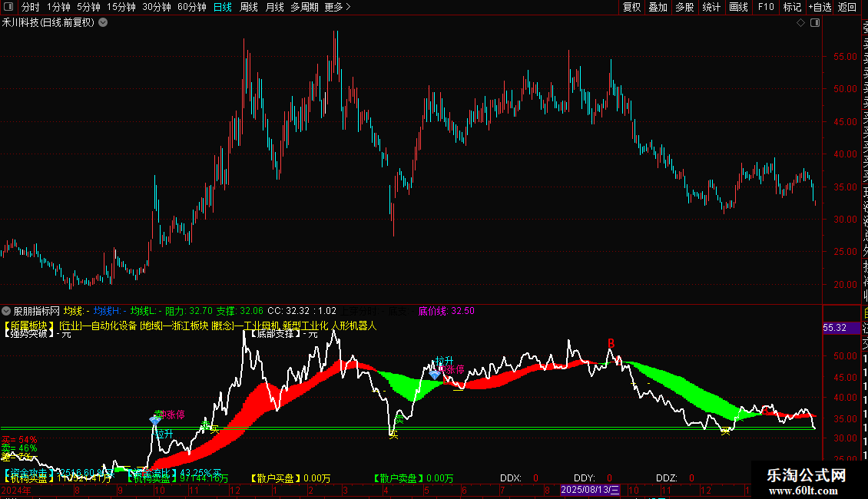Screen dimensions: 868x499
Task: Click the 股朋指标网 indicator name
Action: [37, 311]
